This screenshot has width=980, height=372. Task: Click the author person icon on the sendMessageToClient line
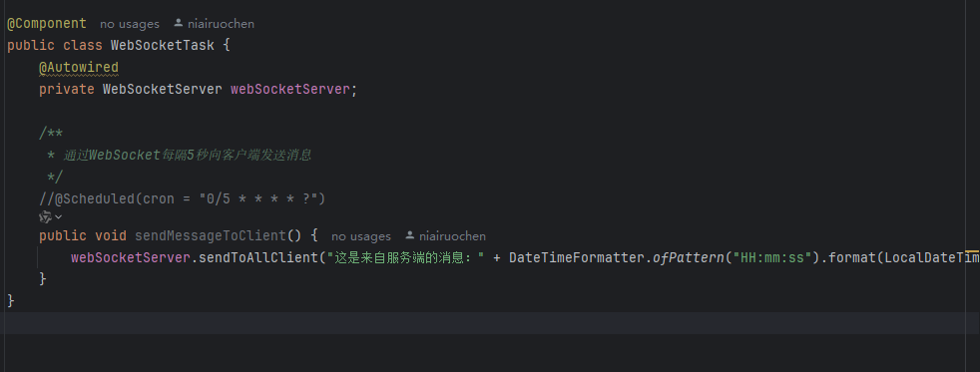tap(410, 235)
